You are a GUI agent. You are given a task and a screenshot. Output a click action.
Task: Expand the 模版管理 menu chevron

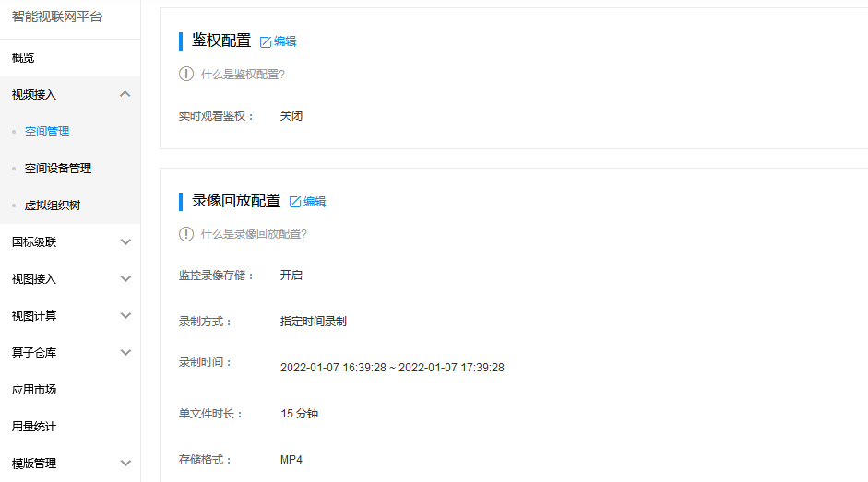point(125,464)
